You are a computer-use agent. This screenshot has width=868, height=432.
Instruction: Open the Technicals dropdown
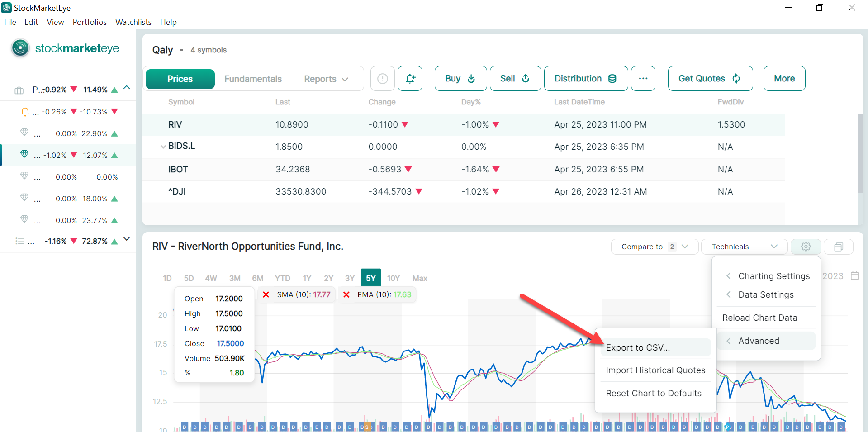(744, 247)
